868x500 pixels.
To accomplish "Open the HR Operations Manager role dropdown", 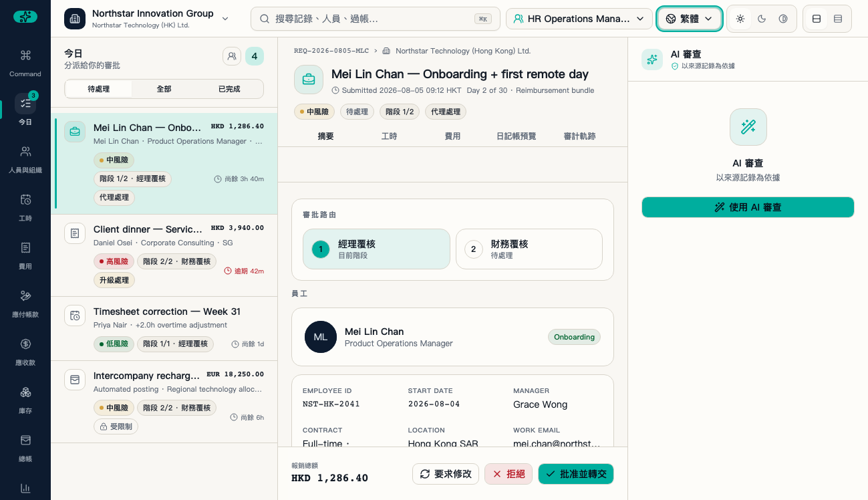I will (579, 19).
